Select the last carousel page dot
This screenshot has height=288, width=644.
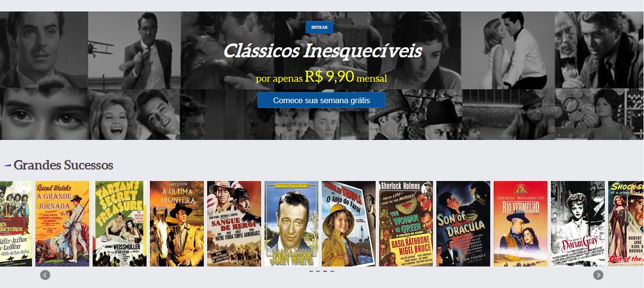pyautogui.click(x=332, y=271)
